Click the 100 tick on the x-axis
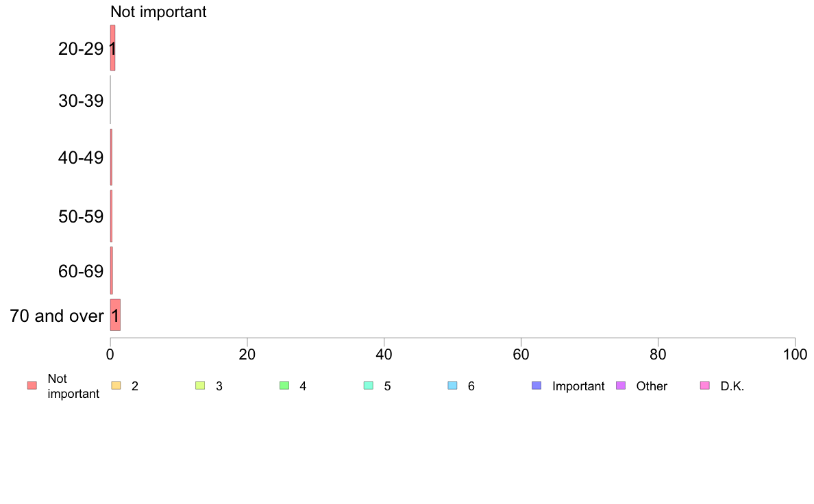 [x=795, y=355]
